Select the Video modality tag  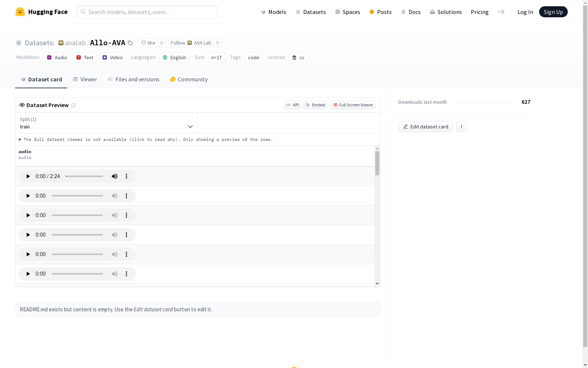112,57
